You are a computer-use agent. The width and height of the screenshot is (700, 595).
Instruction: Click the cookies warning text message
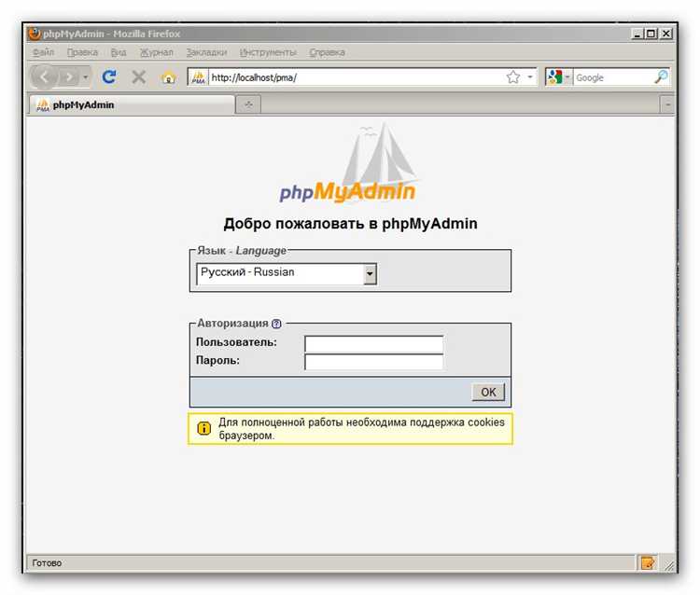361,429
